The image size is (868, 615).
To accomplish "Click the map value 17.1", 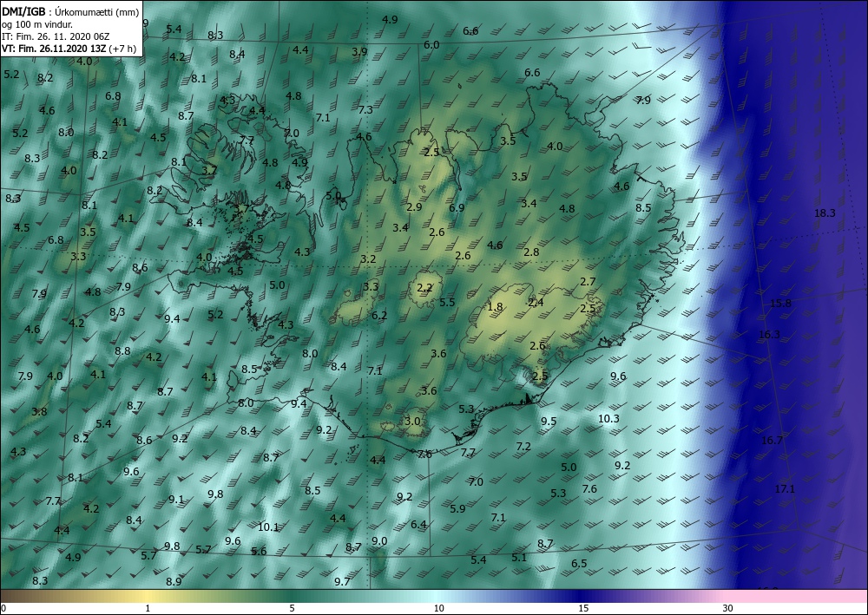I will click(x=785, y=489).
